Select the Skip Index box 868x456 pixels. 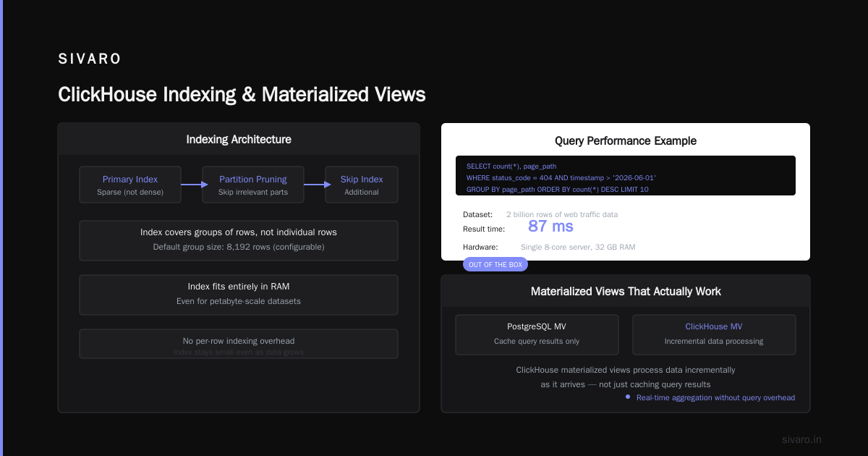pos(362,185)
